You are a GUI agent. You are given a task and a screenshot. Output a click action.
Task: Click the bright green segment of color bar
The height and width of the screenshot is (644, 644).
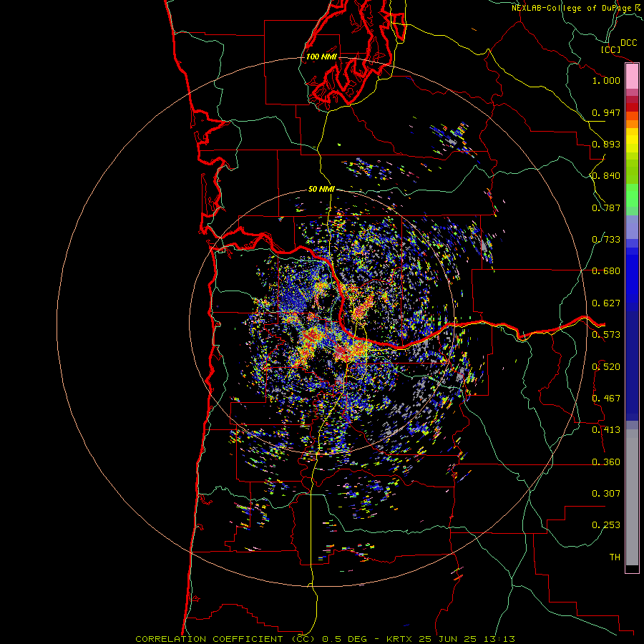pyautogui.click(x=632, y=195)
